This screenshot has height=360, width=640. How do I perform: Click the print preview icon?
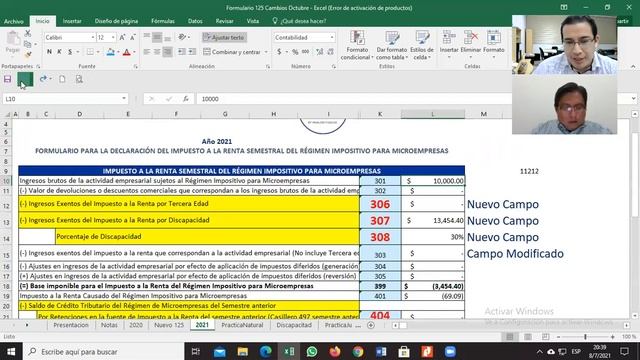(79, 79)
